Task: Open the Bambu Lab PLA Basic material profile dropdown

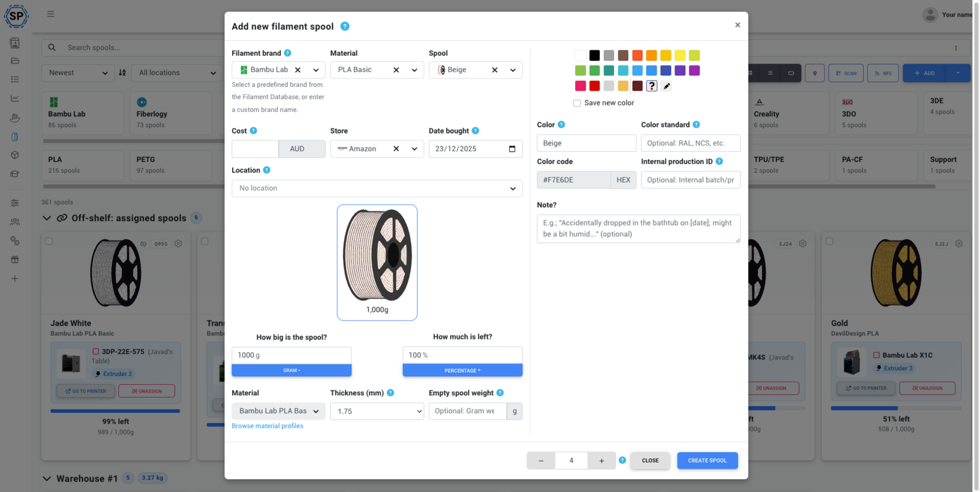Action: 279,411
